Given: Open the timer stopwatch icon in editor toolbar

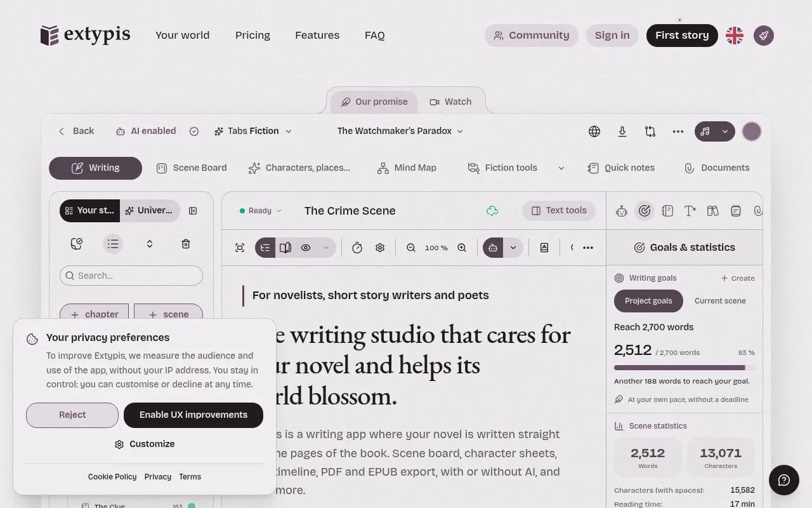Looking at the screenshot, I should click(357, 248).
